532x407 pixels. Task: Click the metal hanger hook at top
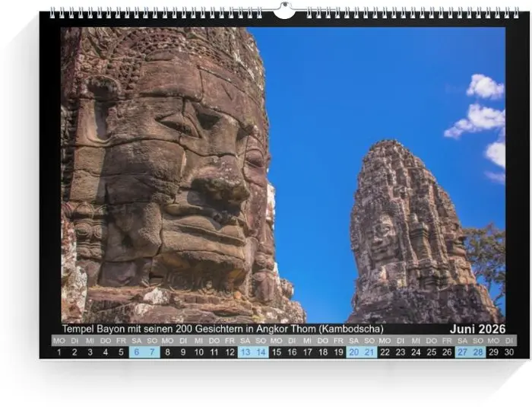pos(284,10)
